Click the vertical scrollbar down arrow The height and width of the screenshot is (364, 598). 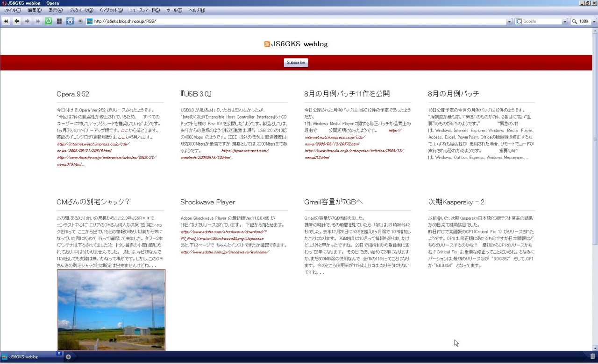click(x=595, y=348)
